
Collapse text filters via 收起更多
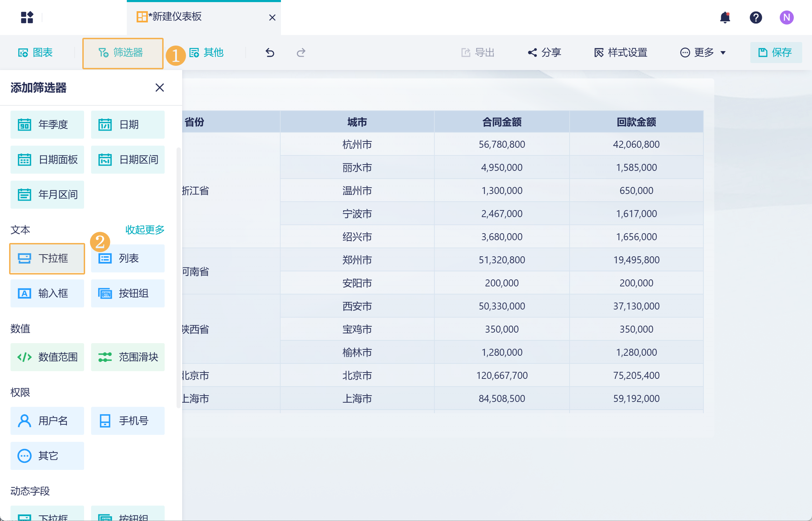click(x=145, y=230)
